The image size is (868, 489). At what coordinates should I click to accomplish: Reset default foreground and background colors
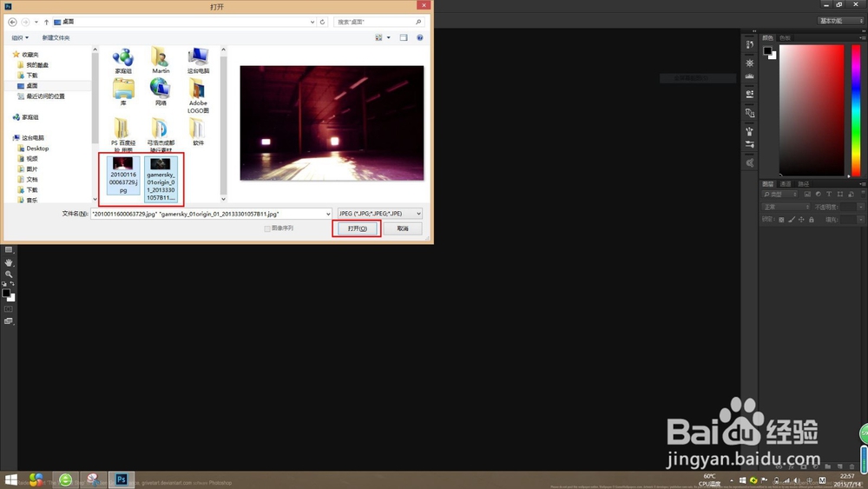click(4, 283)
